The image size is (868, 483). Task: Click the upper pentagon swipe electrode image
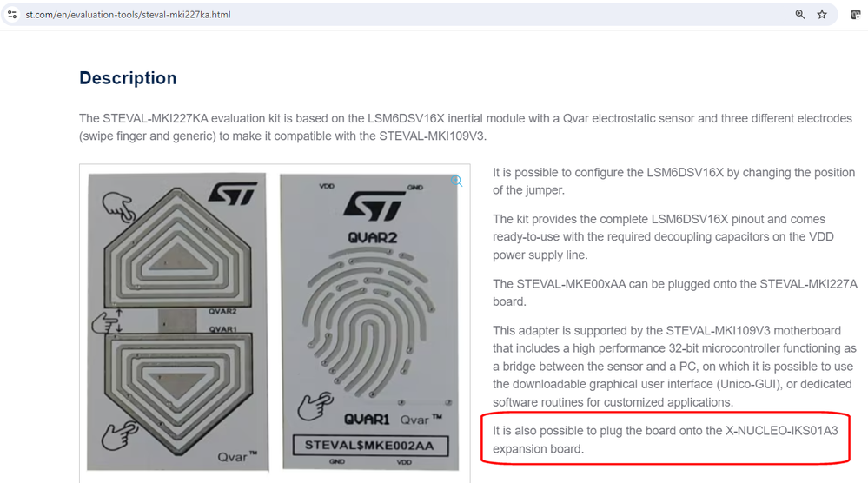[178, 246]
